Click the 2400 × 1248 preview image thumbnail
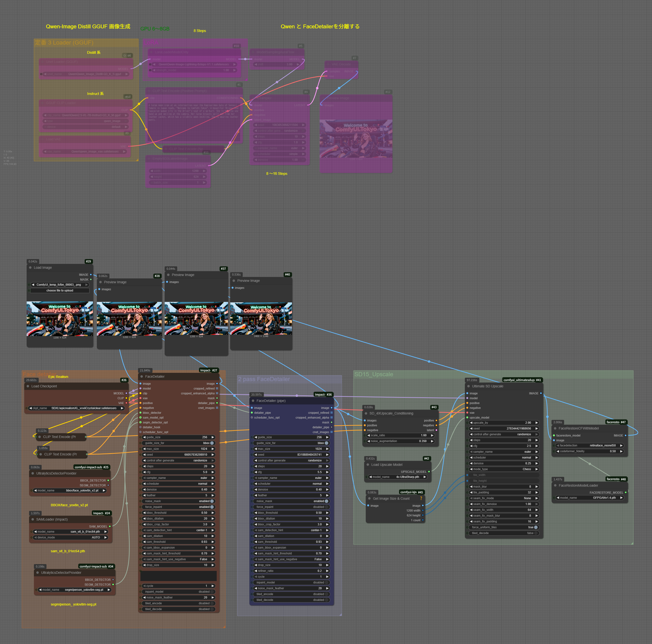The image size is (652, 644). [261, 318]
